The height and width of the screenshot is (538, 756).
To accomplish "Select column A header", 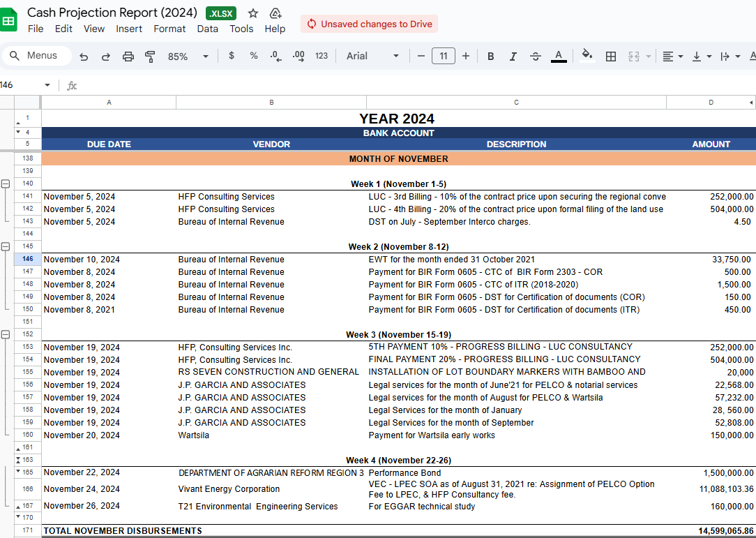I will [x=109, y=103].
